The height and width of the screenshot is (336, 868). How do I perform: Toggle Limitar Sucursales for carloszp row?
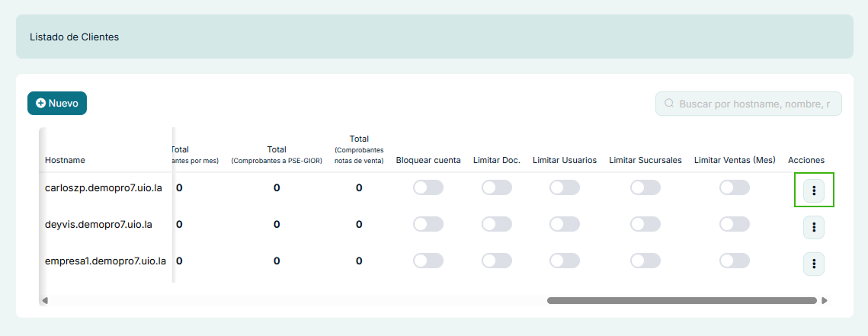[x=645, y=187]
